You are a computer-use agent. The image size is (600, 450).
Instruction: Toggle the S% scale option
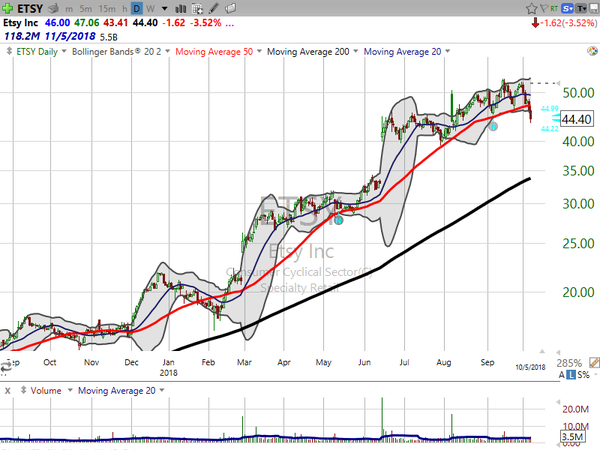(583, 373)
